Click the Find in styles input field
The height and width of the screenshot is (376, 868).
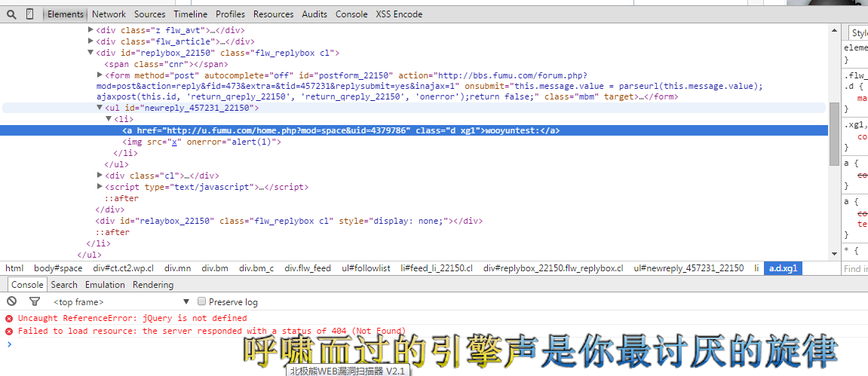point(855,268)
